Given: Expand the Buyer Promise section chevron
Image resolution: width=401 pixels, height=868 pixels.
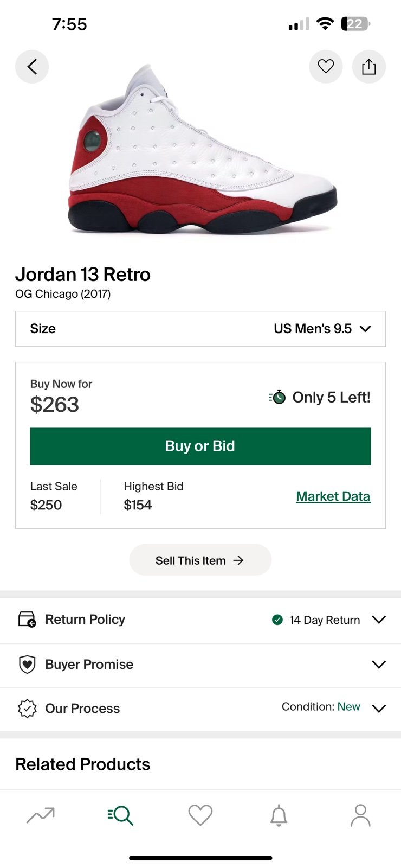Looking at the screenshot, I should click(379, 665).
